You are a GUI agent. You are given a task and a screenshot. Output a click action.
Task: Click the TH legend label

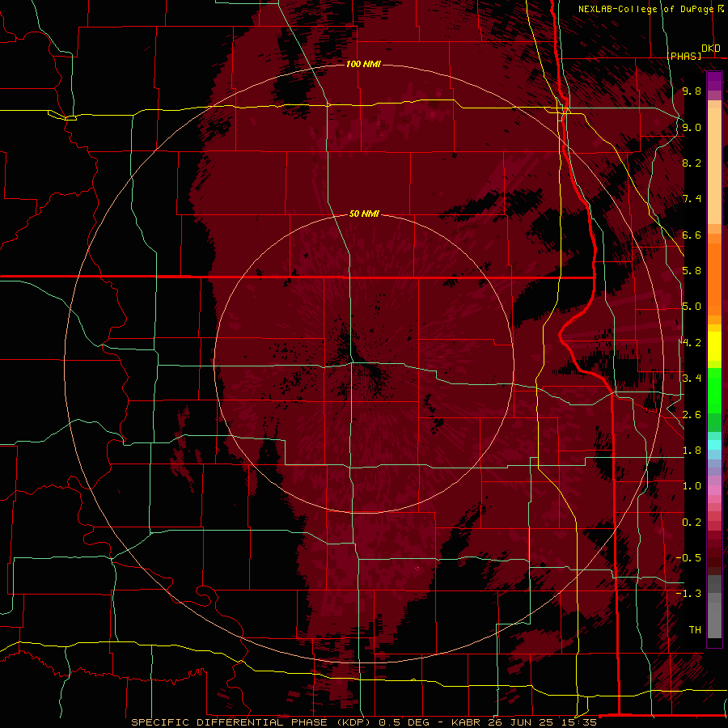pyautogui.click(x=695, y=630)
